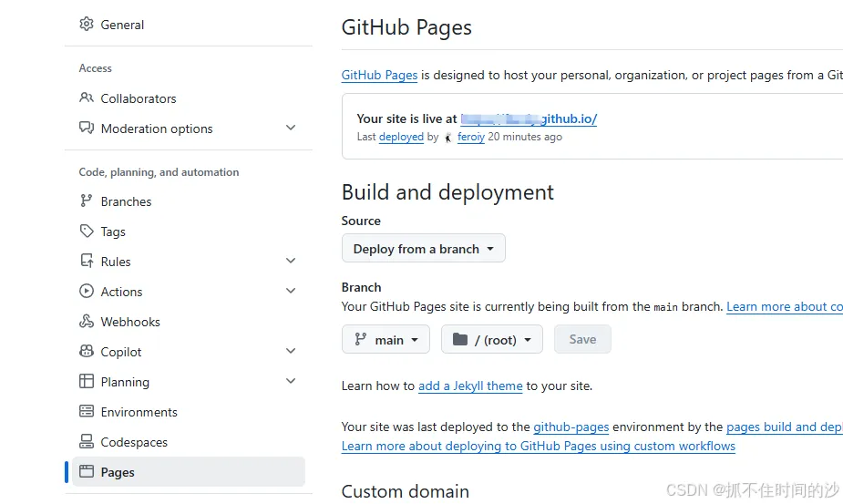
Task: Click the Tags label icon
Action: (x=86, y=231)
